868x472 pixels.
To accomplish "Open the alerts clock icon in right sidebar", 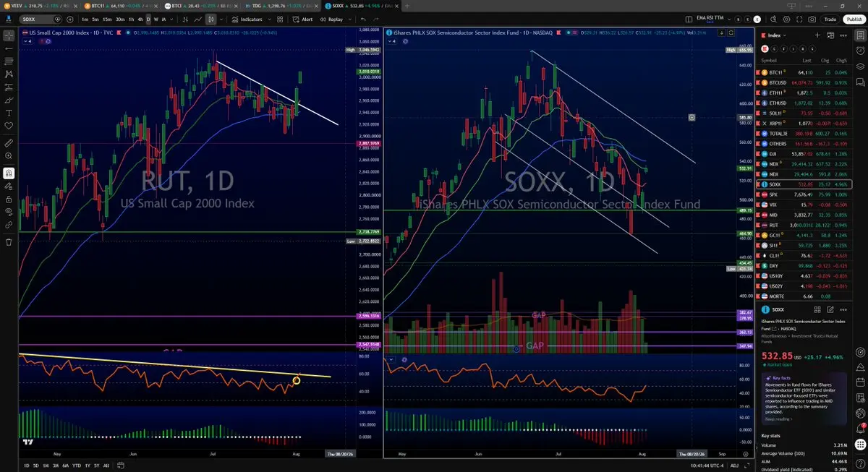I will [x=860, y=51].
